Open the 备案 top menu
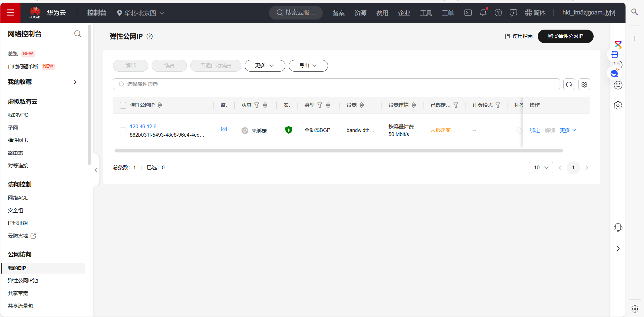 coord(338,13)
